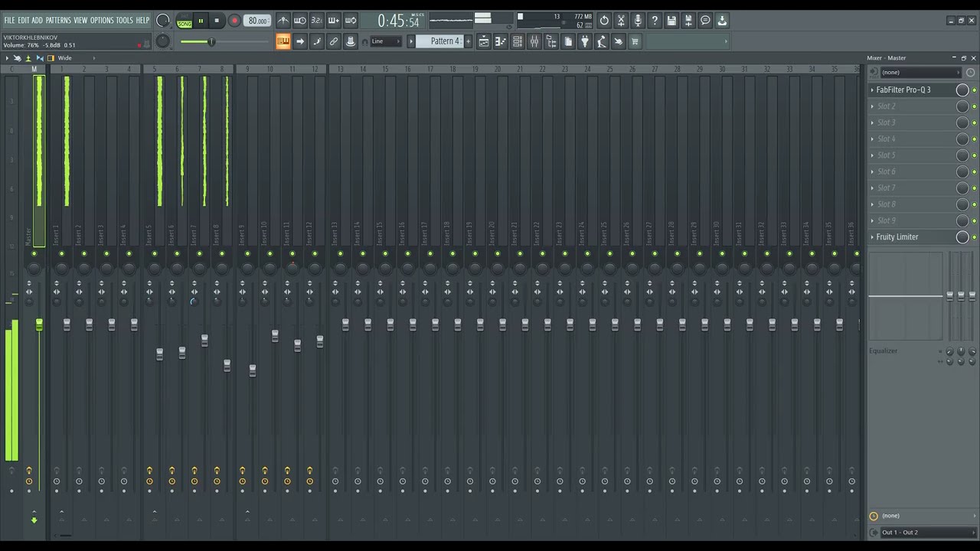Expand the Slot 3 options arrow
The image size is (980, 551).
click(872, 122)
